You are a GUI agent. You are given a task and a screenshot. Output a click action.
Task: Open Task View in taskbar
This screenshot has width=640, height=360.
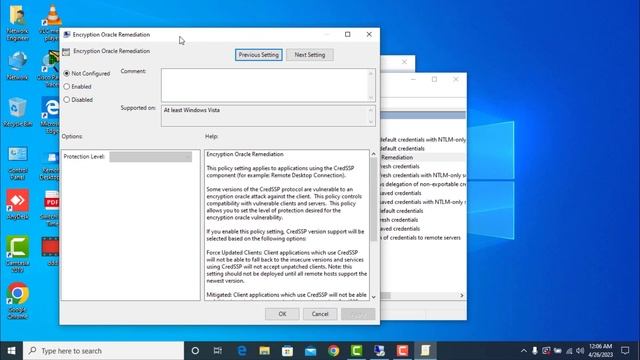coord(218,351)
